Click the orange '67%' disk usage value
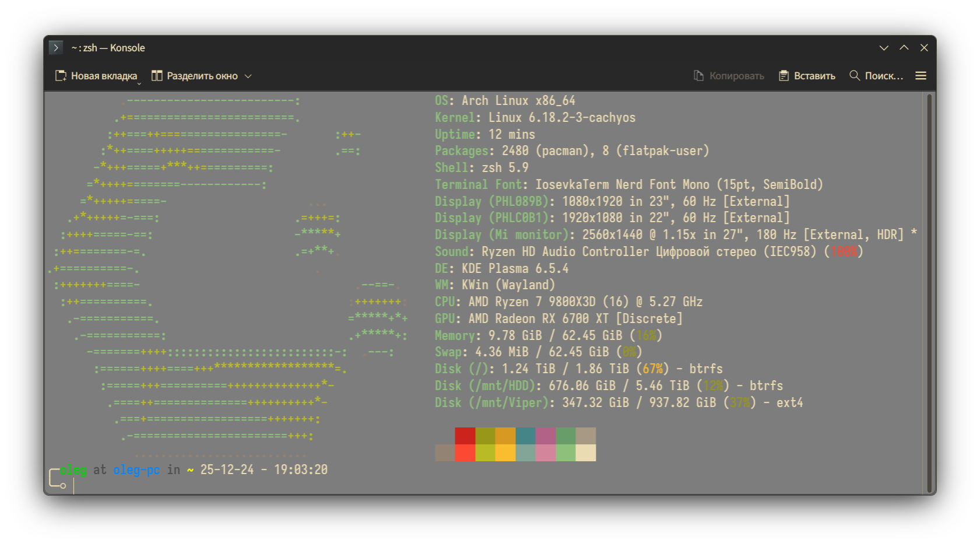980x547 pixels. (652, 369)
